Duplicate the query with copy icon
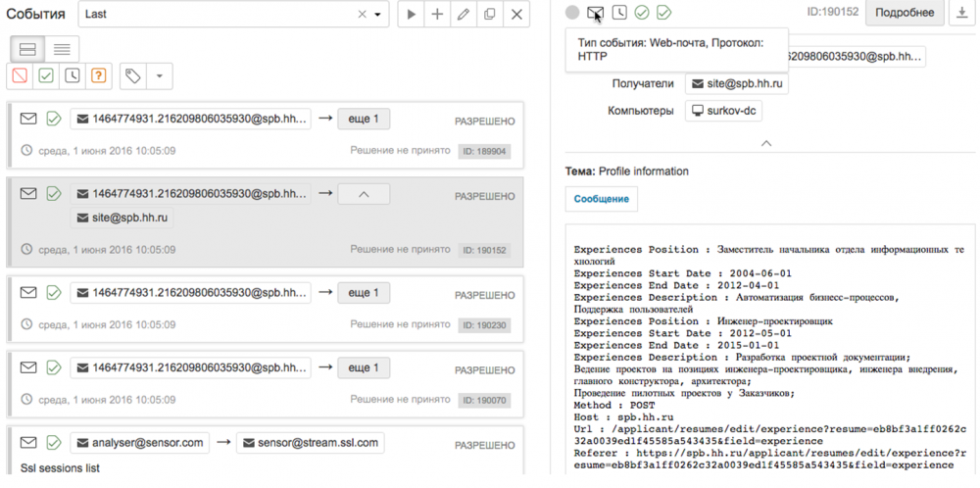The height and width of the screenshot is (488, 980). pyautogui.click(x=490, y=15)
